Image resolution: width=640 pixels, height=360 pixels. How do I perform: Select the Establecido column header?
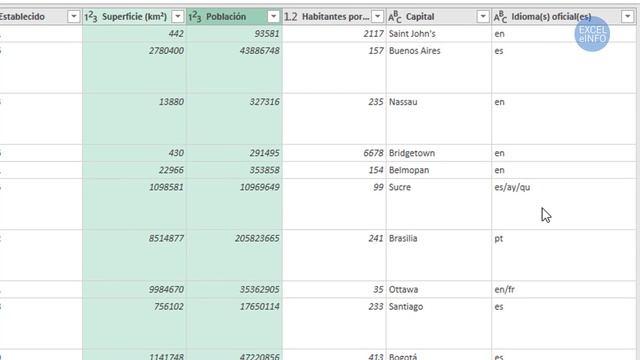(x=40, y=17)
